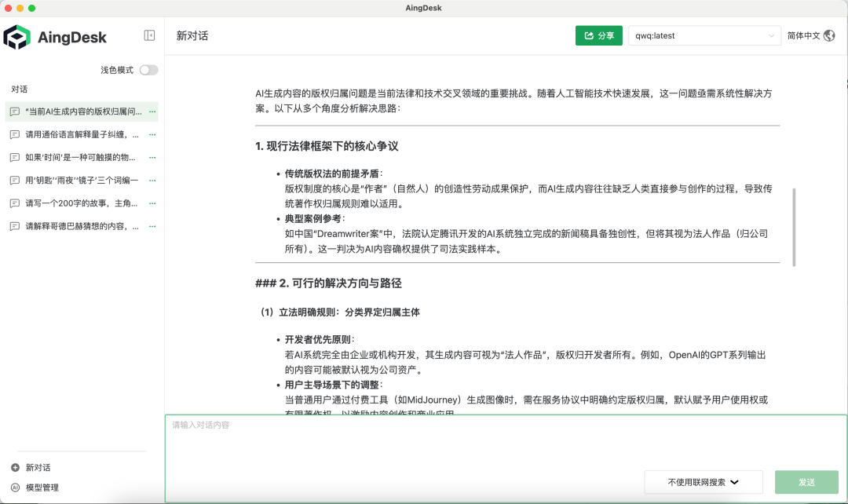Click the plus icon next to 新对话
Screen dimensions: 848x504
click(x=15, y=467)
